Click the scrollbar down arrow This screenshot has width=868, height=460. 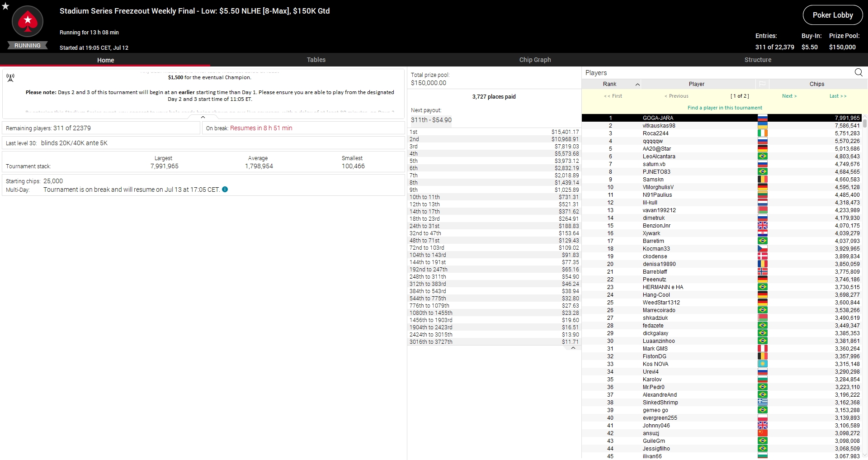coord(865,455)
